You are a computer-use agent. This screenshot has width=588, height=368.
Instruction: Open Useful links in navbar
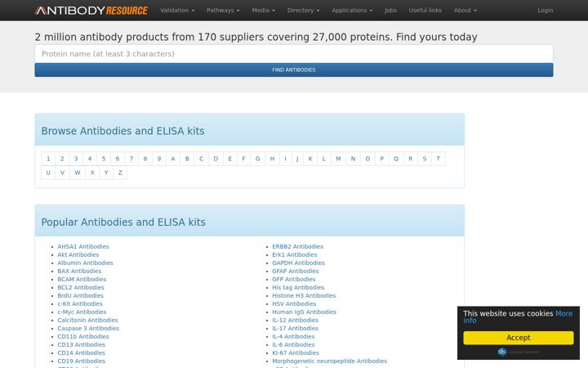[425, 11]
